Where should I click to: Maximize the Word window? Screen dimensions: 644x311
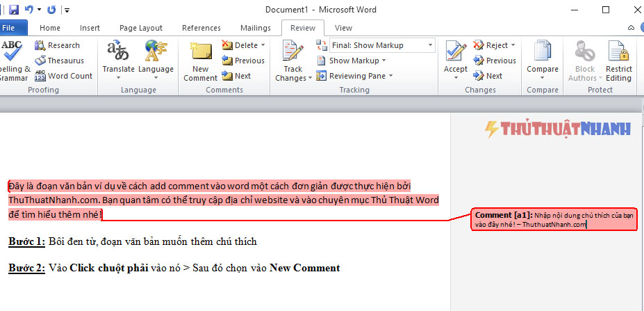(x=606, y=10)
